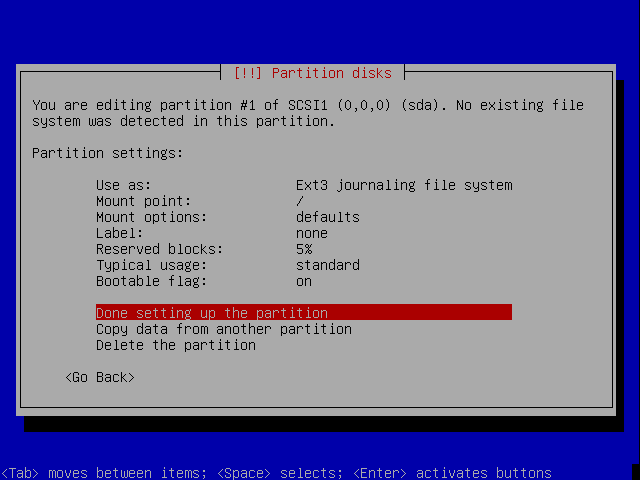Select the 'Label: none' setting
The width and height of the screenshot is (640, 480).
tap(304, 233)
